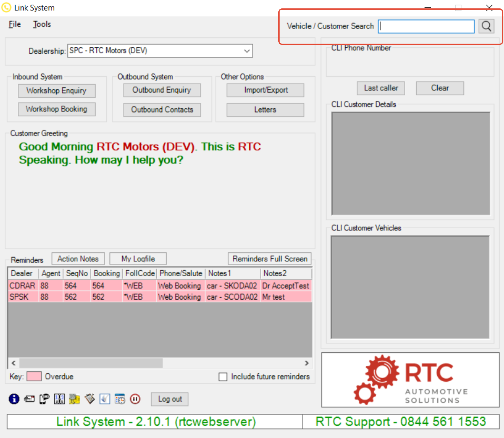Click the magnifying glass search button
Viewport: 504px width, 438px height.
486,26
